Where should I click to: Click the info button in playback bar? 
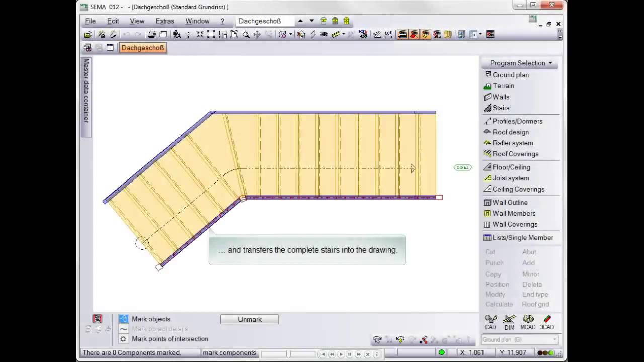coord(376,354)
